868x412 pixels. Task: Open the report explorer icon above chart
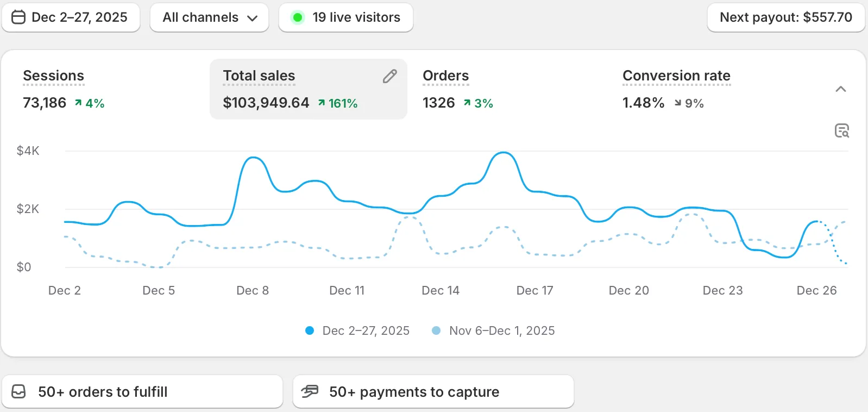coord(841,131)
